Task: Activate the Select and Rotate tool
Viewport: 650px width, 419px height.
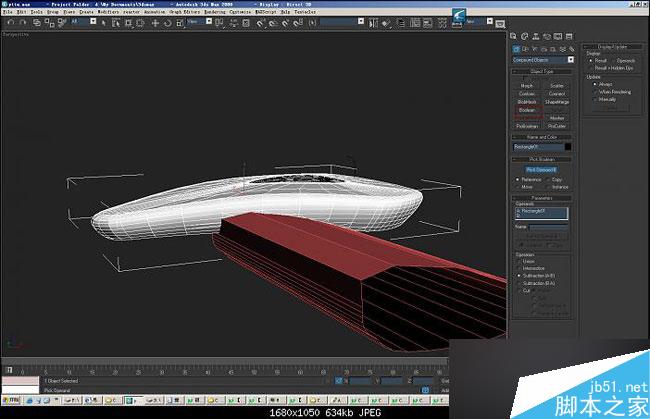Action: 167,23
